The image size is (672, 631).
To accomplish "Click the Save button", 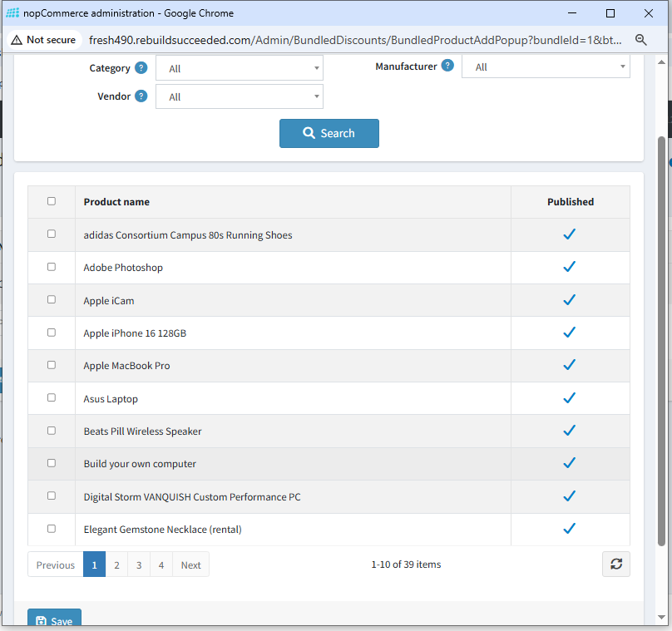I will pos(54,620).
